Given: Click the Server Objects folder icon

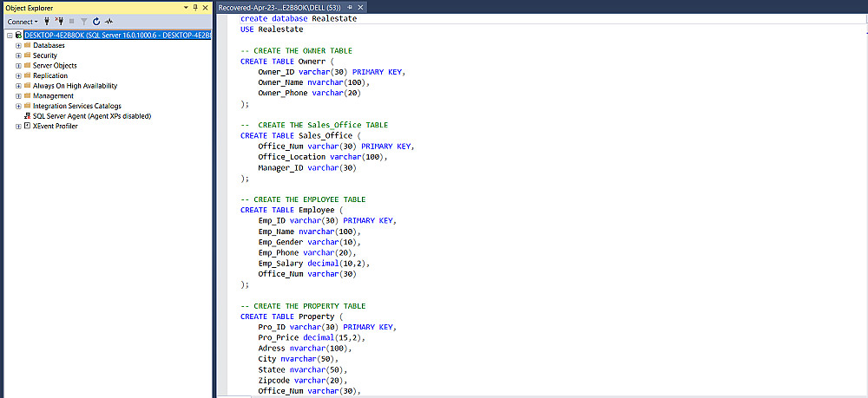Looking at the screenshot, I should pyautogui.click(x=27, y=65).
